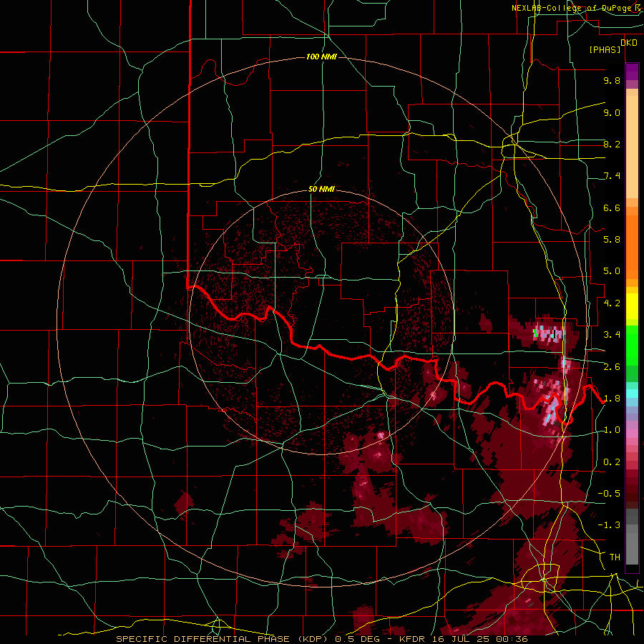This screenshot has width=644, height=644.
Task: Click the 100 NMI range ring label
Action: (x=321, y=57)
